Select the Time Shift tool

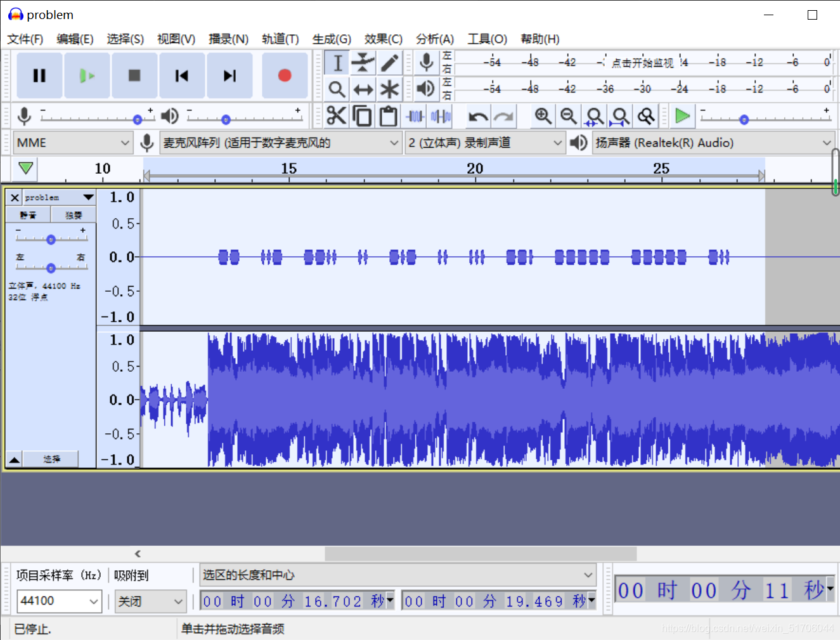click(x=363, y=89)
